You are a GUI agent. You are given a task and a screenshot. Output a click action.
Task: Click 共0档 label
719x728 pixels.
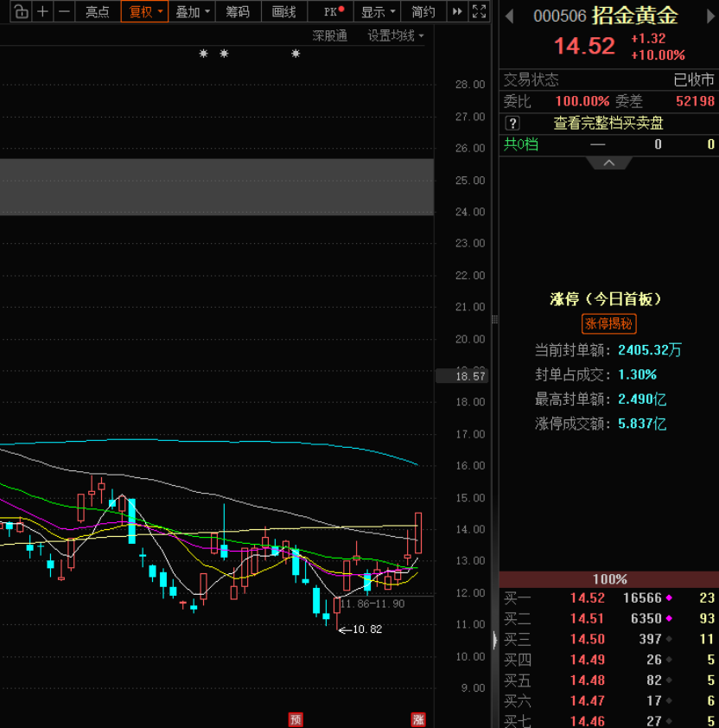point(521,144)
